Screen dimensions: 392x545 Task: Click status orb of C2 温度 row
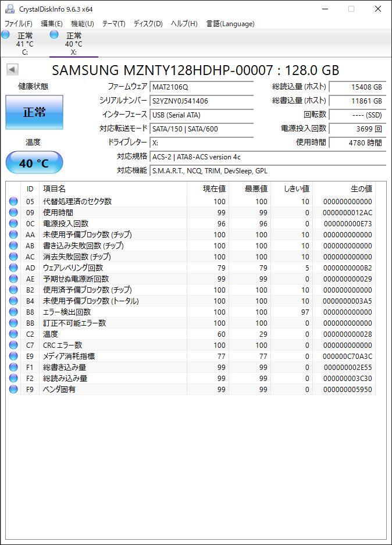(x=13, y=334)
